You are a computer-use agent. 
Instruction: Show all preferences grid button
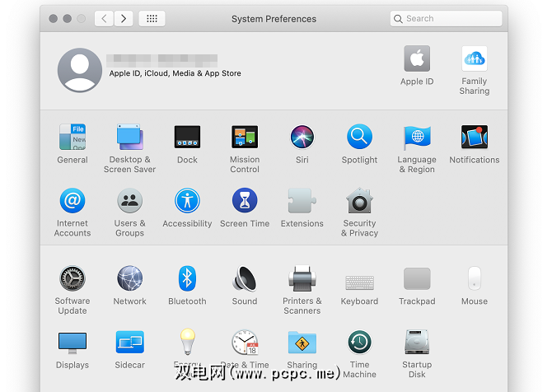pyautogui.click(x=152, y=18)
